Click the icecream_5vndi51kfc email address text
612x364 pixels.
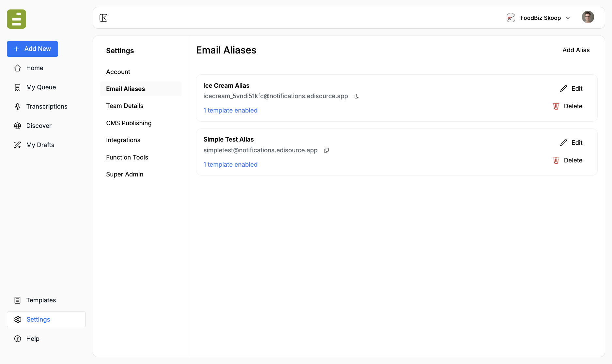(x=276, y=96)
